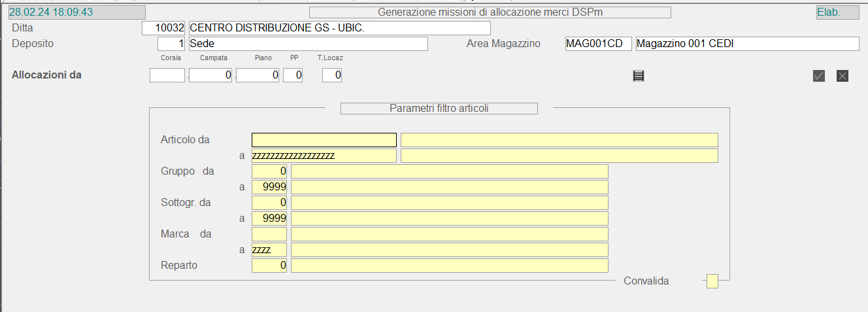Click the Ditta code field showing 10032
The height and width of the screenshot is (312, 868).
164,28
